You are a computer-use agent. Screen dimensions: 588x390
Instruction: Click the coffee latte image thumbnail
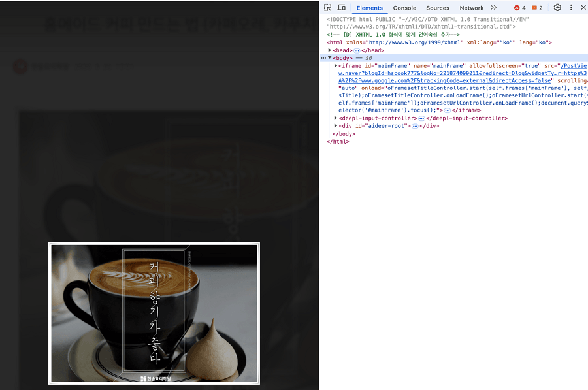154,314
